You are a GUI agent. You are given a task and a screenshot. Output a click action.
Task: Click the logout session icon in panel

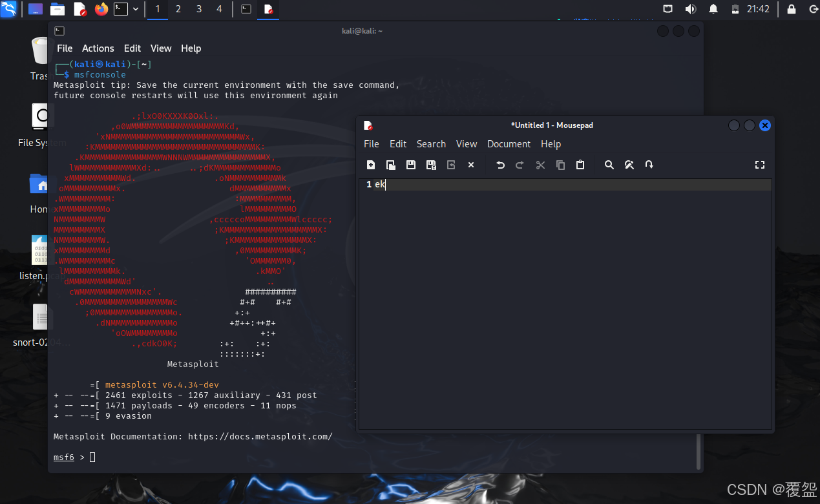(813, 9)
